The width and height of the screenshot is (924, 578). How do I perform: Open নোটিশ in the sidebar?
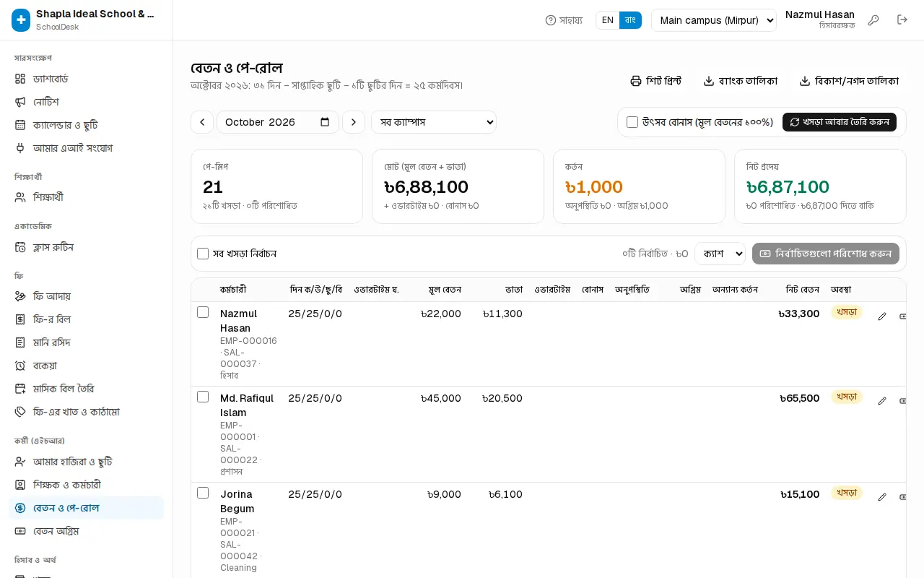coord(87,102)
